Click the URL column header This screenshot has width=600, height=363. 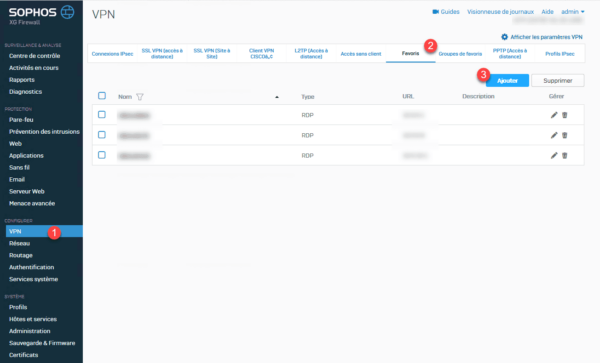(408, 96)
